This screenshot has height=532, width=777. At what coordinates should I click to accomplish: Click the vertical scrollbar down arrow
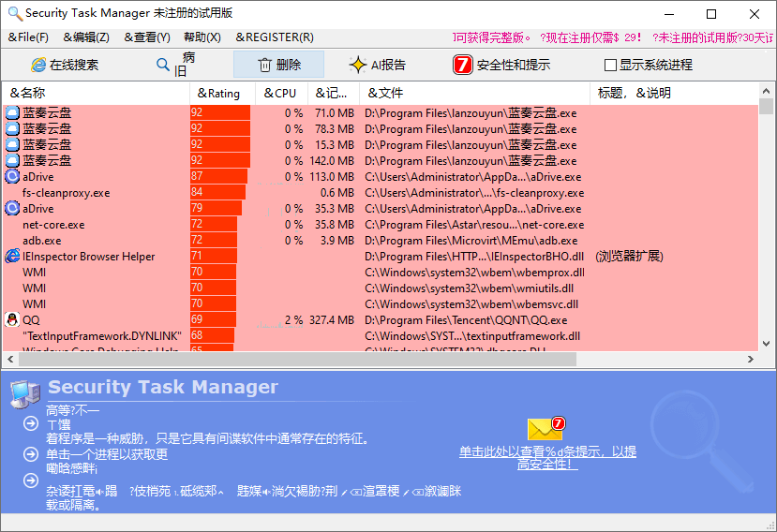pyautogui.click(x=766, y=344)
